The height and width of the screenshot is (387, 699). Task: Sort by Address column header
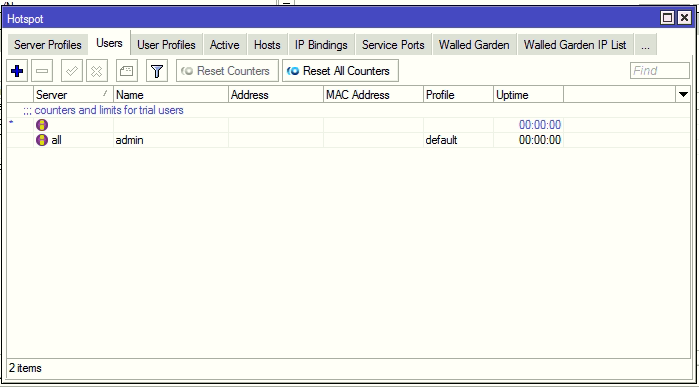pyautogui.click(x=276, y=95)
